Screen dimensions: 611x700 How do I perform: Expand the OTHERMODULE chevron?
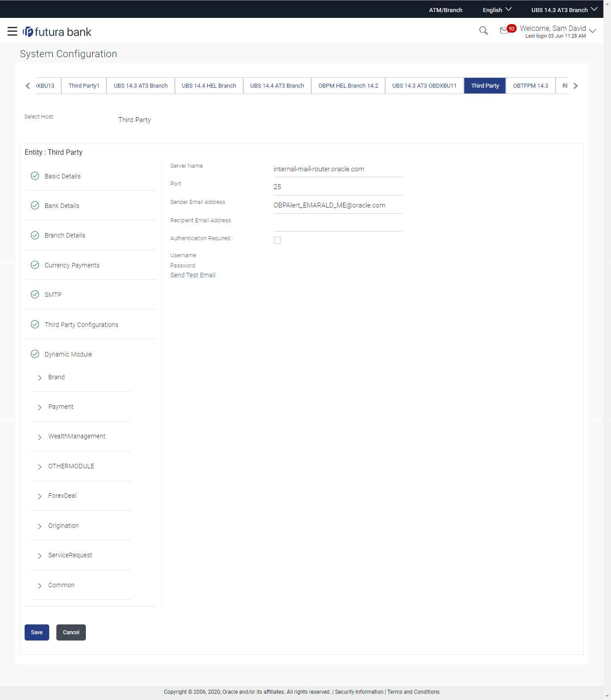[39, 467]
